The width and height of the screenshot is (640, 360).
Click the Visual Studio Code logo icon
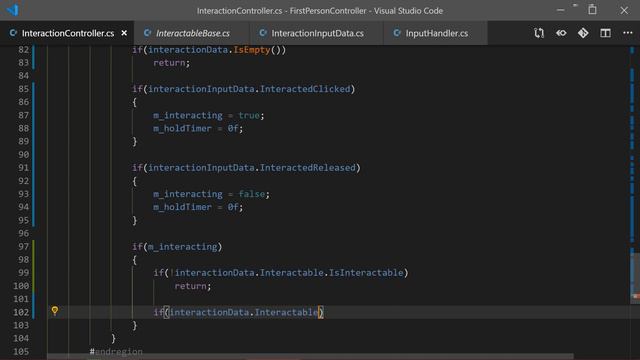point(13,10)
